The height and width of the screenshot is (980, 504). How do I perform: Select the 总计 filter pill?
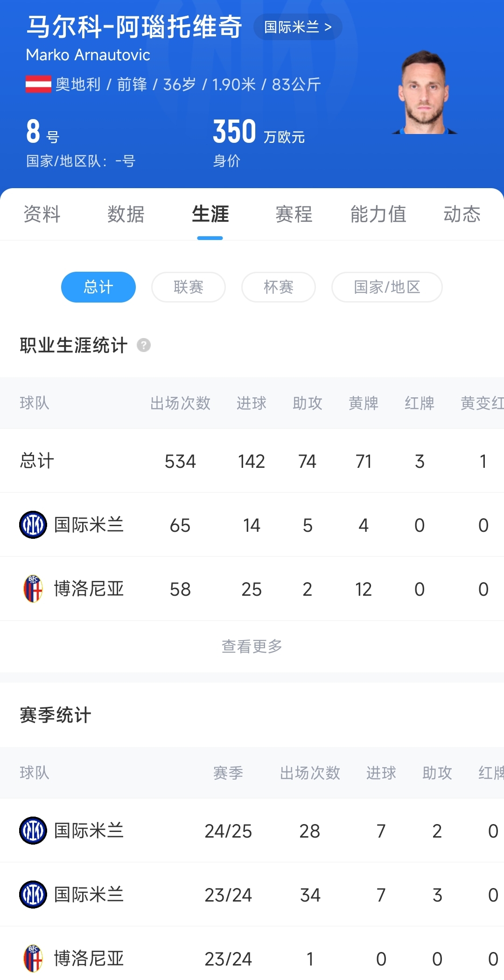point(98,287)
